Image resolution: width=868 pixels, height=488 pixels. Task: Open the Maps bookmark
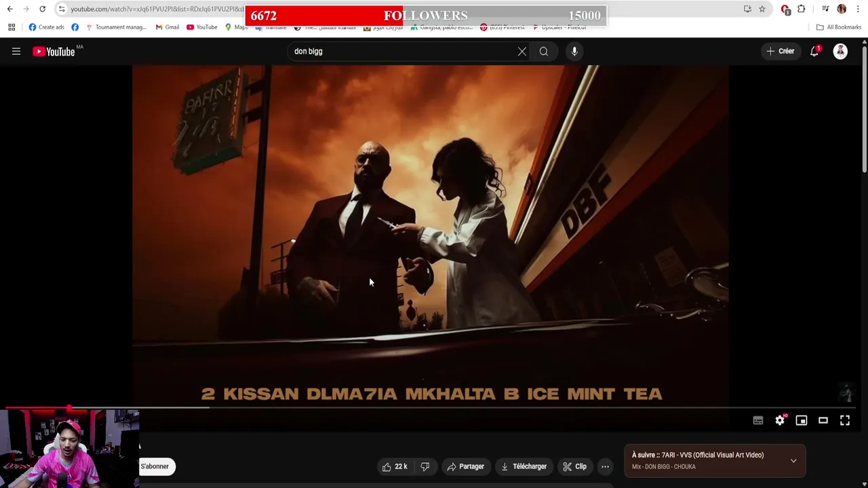point(236,27)
